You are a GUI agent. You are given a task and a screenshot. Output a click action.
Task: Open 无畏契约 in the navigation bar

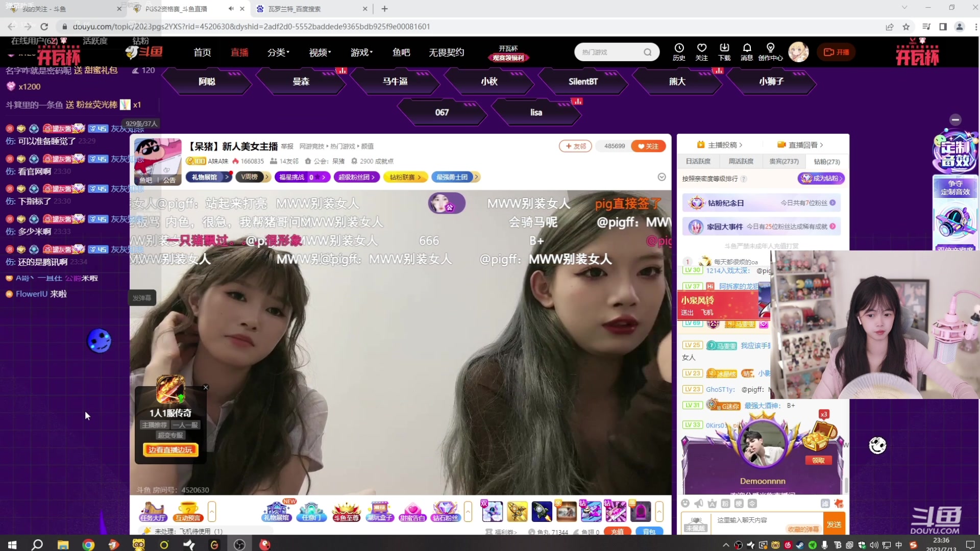447,52
